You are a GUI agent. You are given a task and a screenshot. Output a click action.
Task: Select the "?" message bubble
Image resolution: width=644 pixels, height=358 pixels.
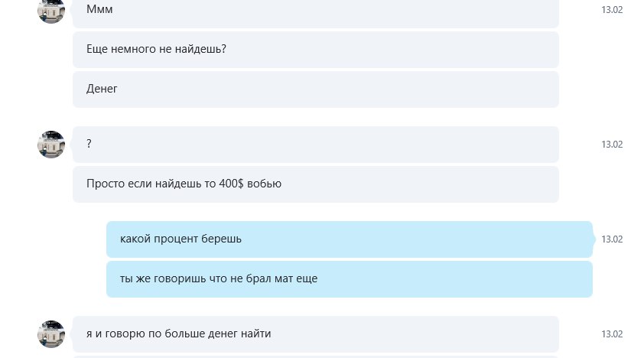pyautogui.click(x=315, y=145)
